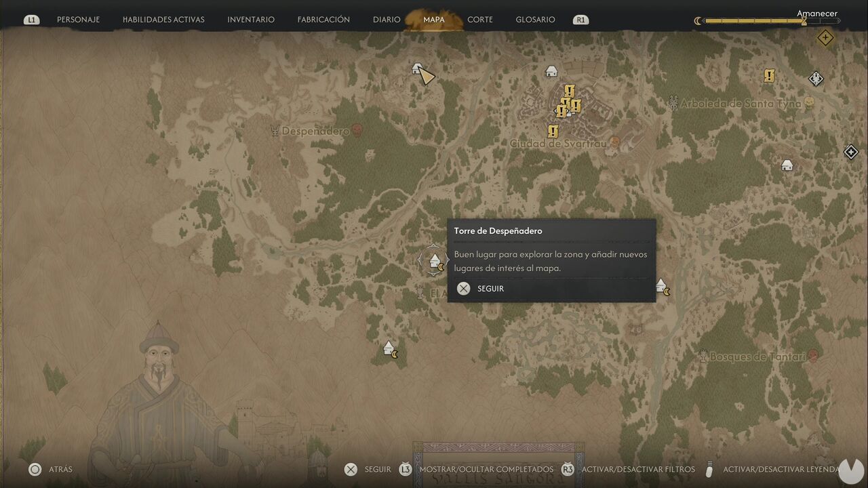Switch to Habilidades Activas tab
868x488 pixels.
pyautogui.click(x=163, y=20)
